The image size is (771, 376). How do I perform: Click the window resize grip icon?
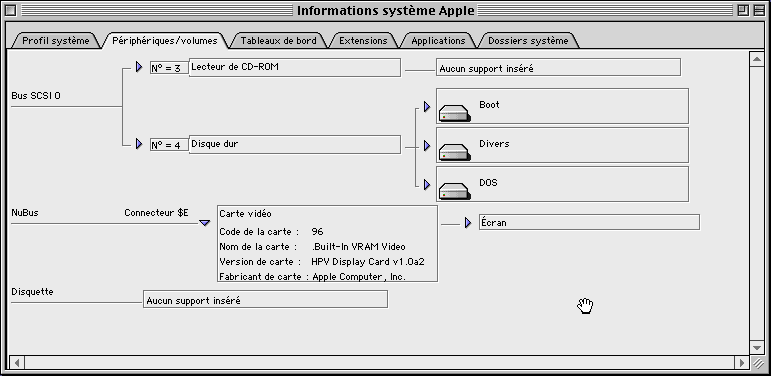(758, 363)
